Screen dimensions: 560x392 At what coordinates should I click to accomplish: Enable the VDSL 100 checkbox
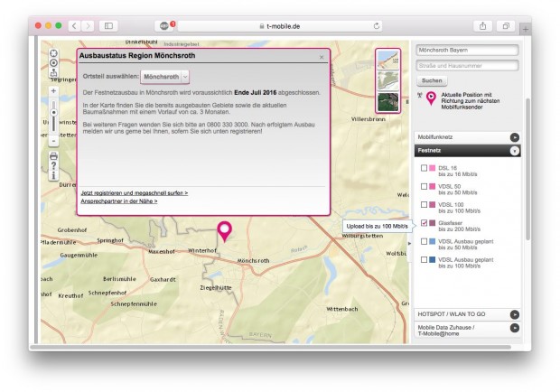tap(424, 204)
